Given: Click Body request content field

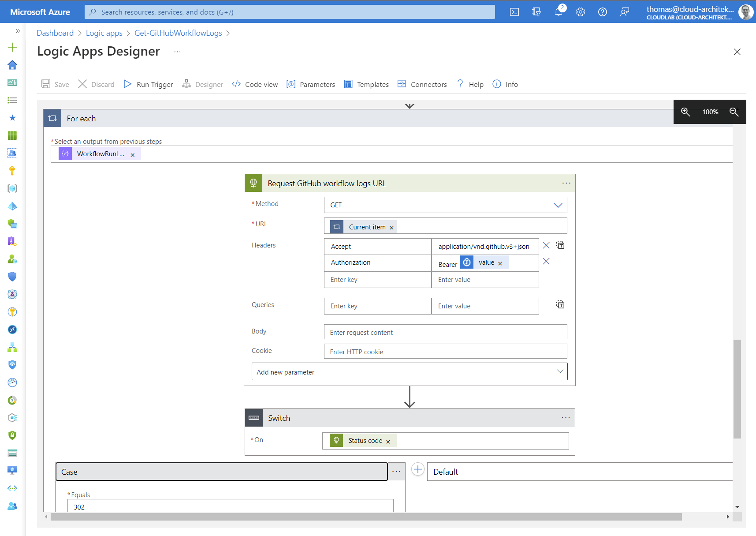Looking at the screenshot, I should [446, 332].
